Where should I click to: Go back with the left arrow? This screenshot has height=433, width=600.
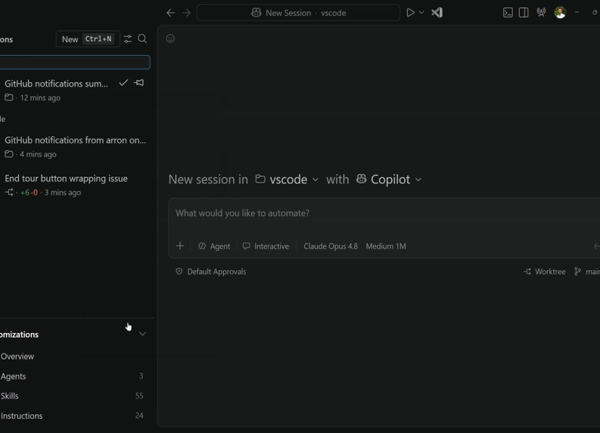click(171, 13)
